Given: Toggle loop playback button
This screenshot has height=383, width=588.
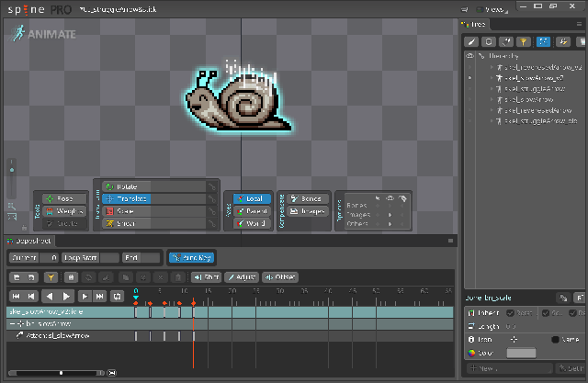Looking at the screenshot, I should (118, 297).
